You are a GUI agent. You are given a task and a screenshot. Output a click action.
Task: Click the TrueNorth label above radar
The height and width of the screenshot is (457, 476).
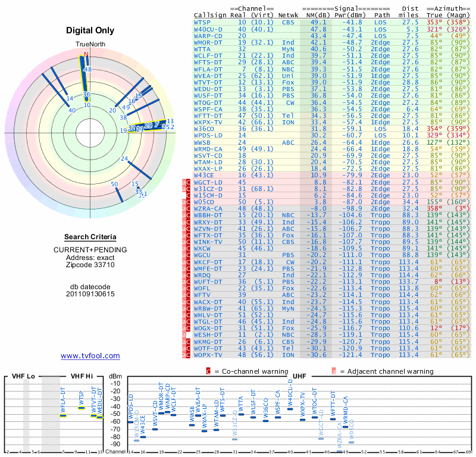pos(90,45)
